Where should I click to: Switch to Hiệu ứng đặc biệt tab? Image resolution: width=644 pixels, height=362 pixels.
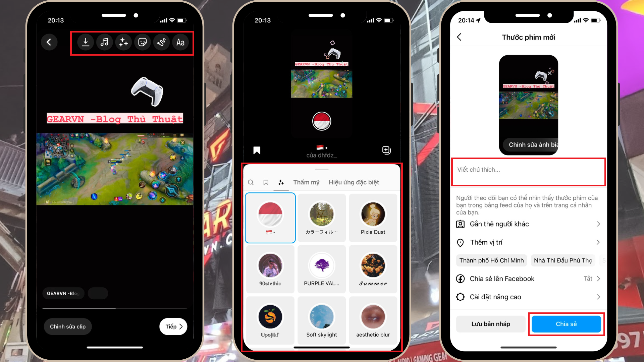tap(354, 182)
